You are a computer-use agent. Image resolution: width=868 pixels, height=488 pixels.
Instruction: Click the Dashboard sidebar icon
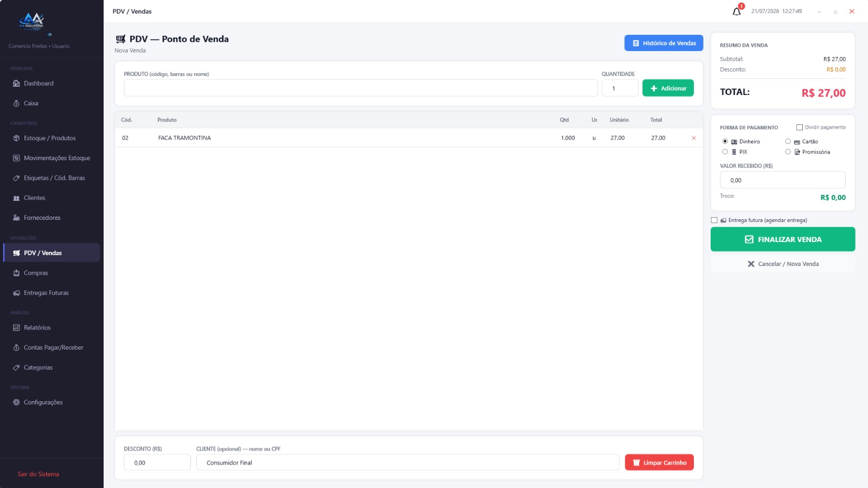[16, 84]
